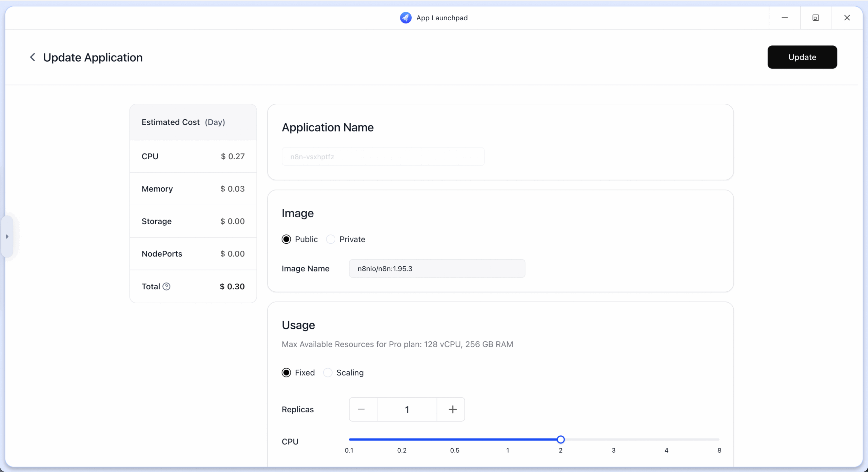Close the App Launchpad window
The image size is (868, 472).
(847, 18)
